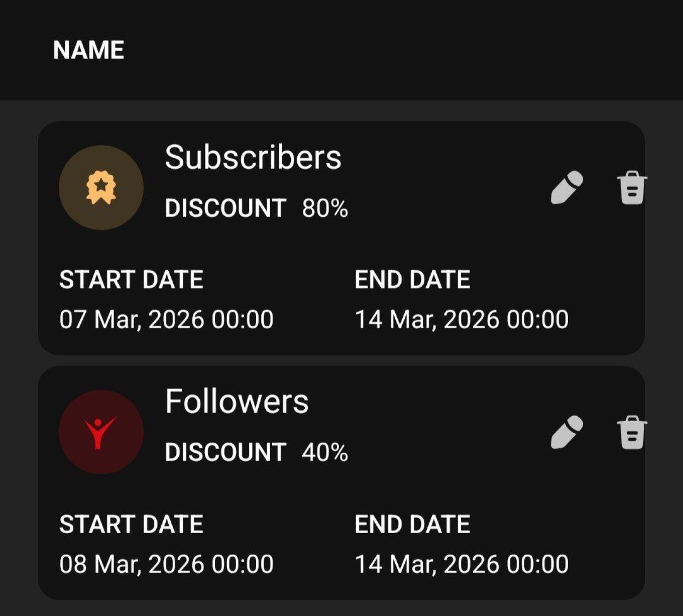The height and width of the screenshot is (616, 683).
Task: Select the 08 Mar, 2026 start date
Action: (166, 564)
